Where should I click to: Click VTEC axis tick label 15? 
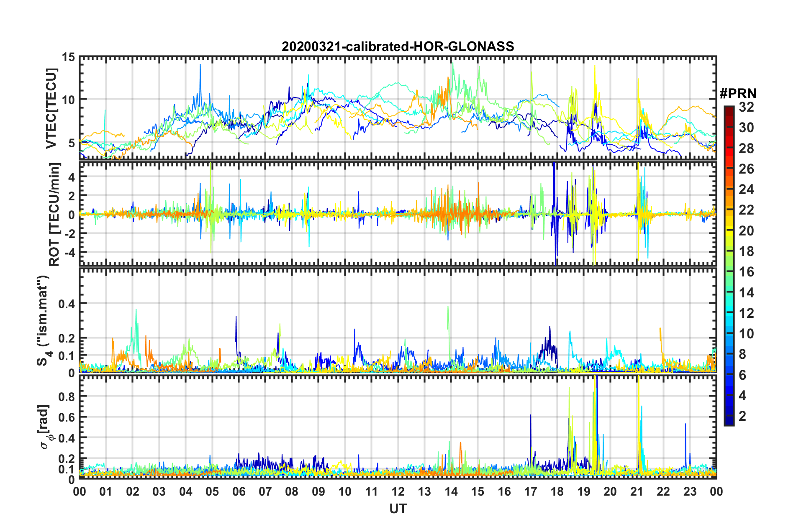pyautogui.click(x=68, y=57)
